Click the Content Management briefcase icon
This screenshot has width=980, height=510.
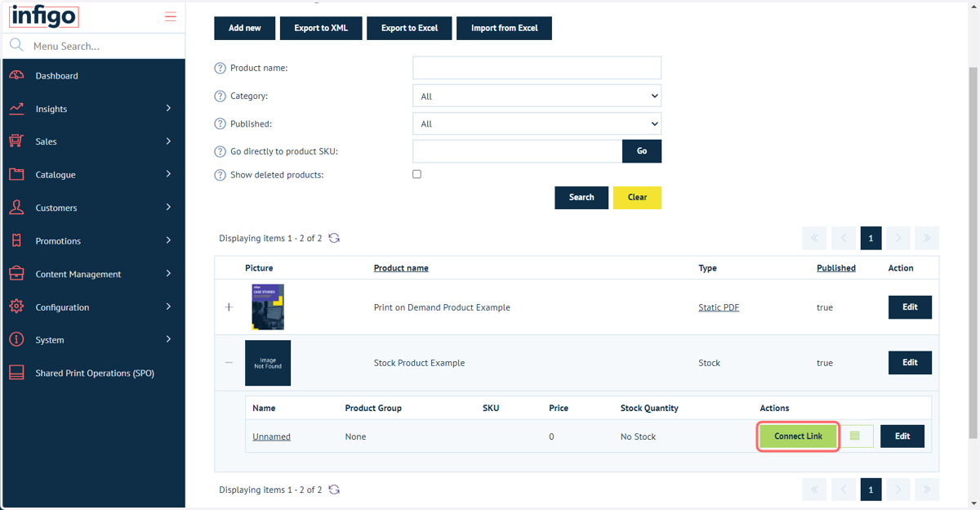(16, 274)
